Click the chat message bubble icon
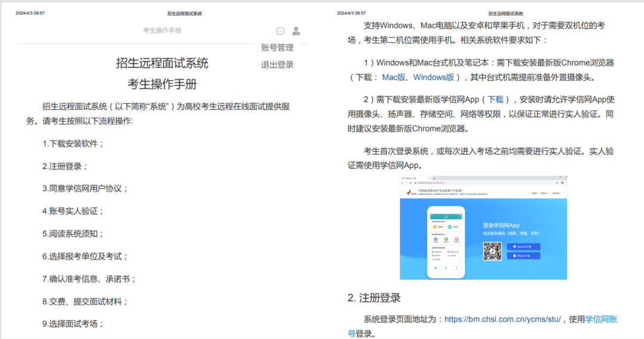This screenshot has height=339, width=644. [280, 31]
